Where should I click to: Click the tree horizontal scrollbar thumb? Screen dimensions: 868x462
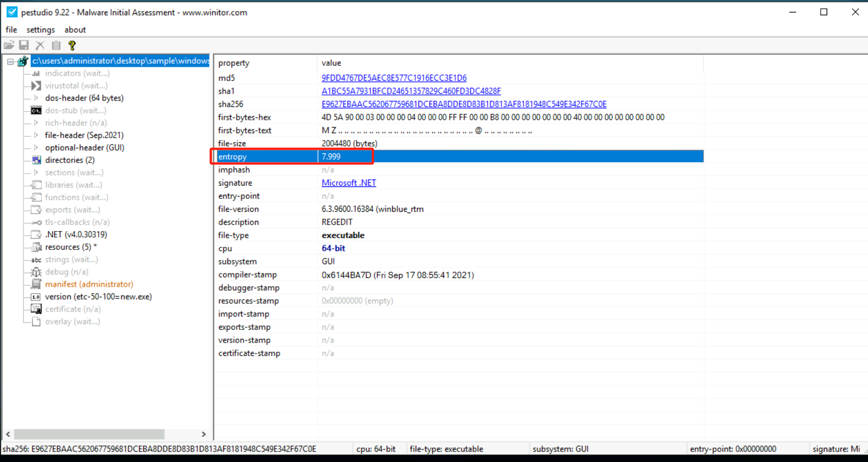89,434
